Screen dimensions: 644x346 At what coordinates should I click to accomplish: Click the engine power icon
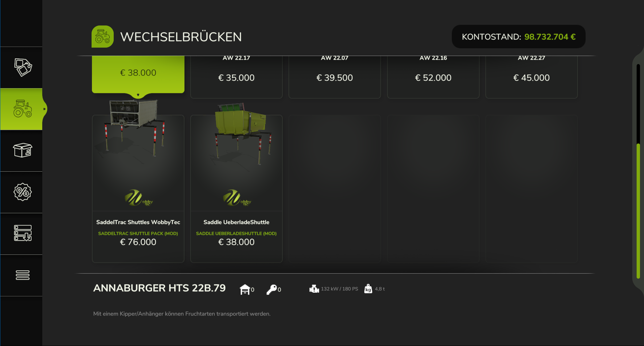(314, 289)
